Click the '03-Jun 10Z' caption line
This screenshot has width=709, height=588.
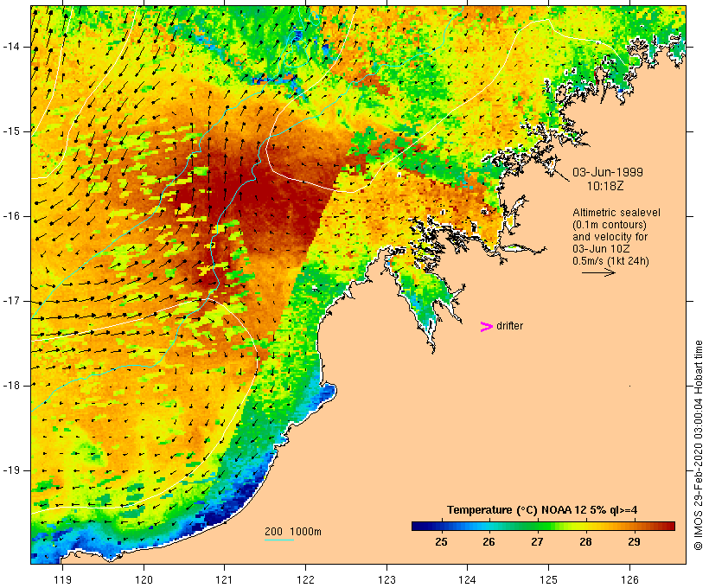pos(601,249)
